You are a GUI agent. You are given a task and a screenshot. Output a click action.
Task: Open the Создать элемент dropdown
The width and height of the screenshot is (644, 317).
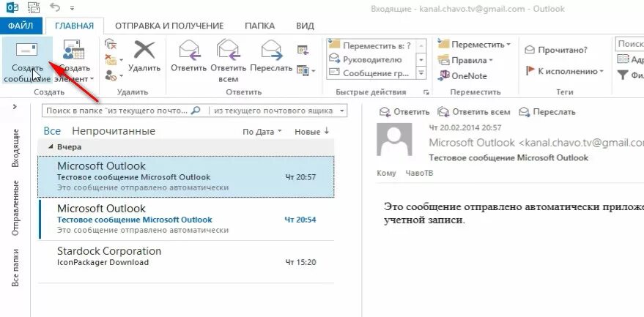[x=74, y=61]
